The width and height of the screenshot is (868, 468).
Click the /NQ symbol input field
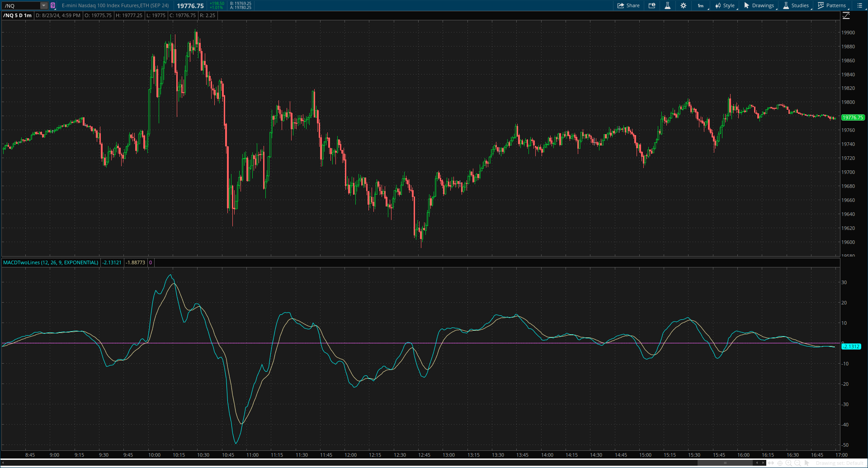point(22,5)
